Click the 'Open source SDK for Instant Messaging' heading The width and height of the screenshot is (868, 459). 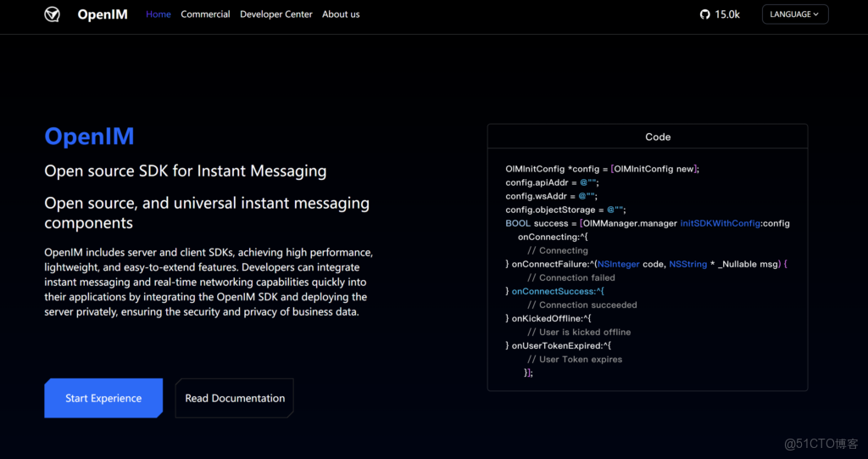[185, 171]
